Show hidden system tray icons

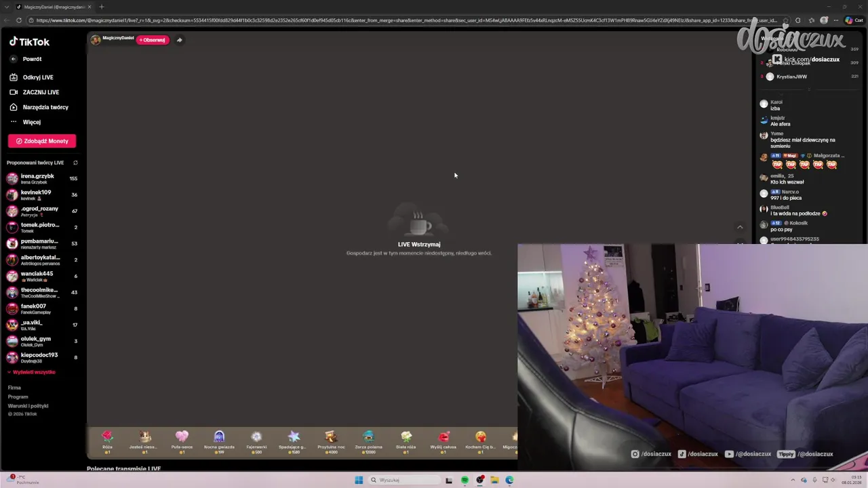click(x=793, y=480)
